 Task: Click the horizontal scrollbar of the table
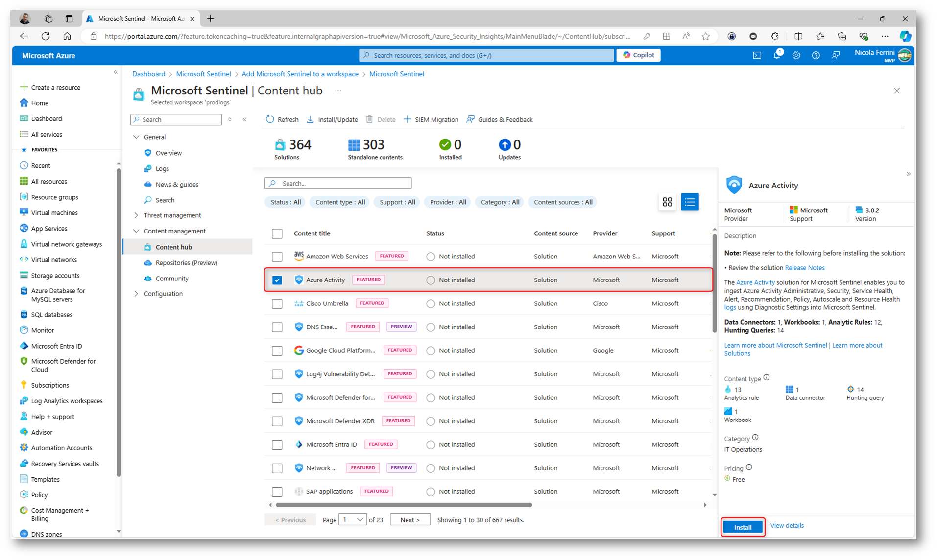404,505
